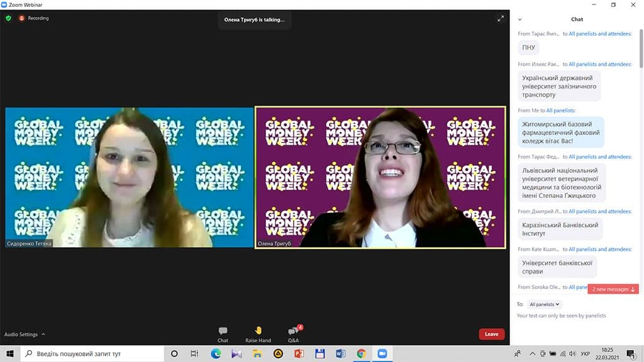This screenshot has height=362, width=644.
Task: Click the 'Олена Тригуб is talking...' banner
Action: pyautogui.click(x=255, y=19)
